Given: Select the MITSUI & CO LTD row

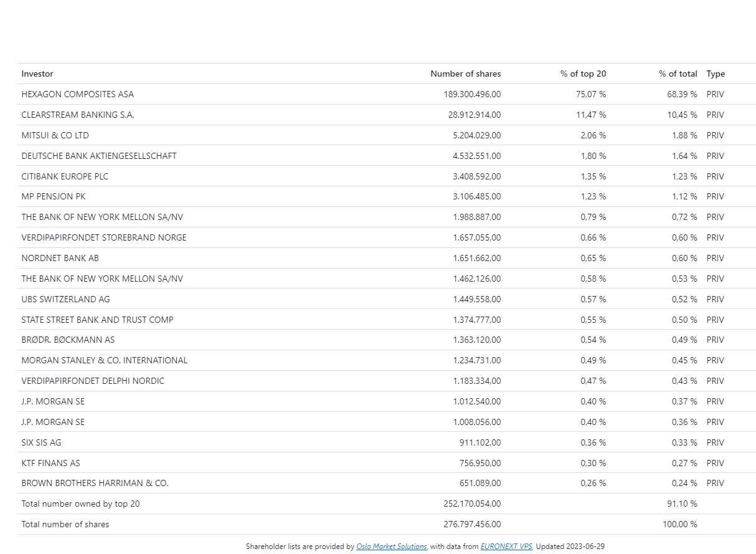Looking at the screenshot, I should click(x=55, y=135).
